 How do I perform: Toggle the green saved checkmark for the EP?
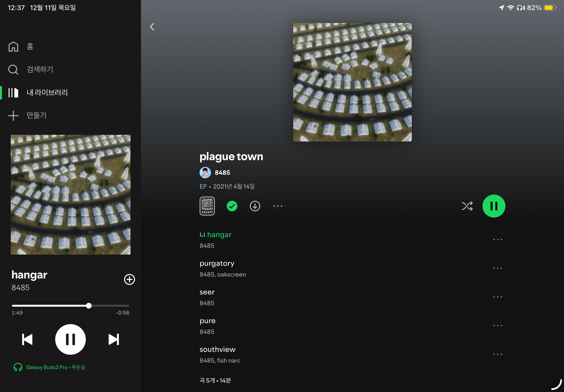(232, 206)
